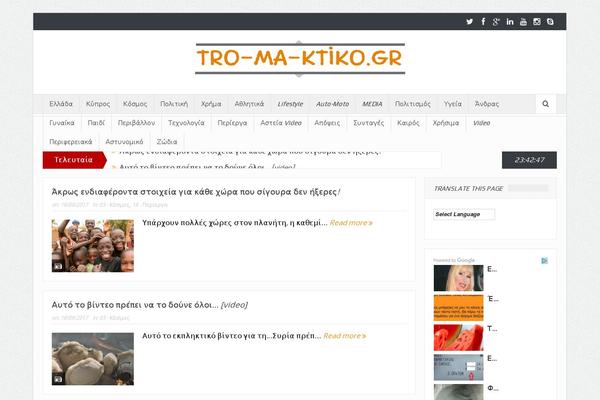This screenshot has height=400, width=600.
Task: Open the Παιδί menu item
Action: point(96,123)
